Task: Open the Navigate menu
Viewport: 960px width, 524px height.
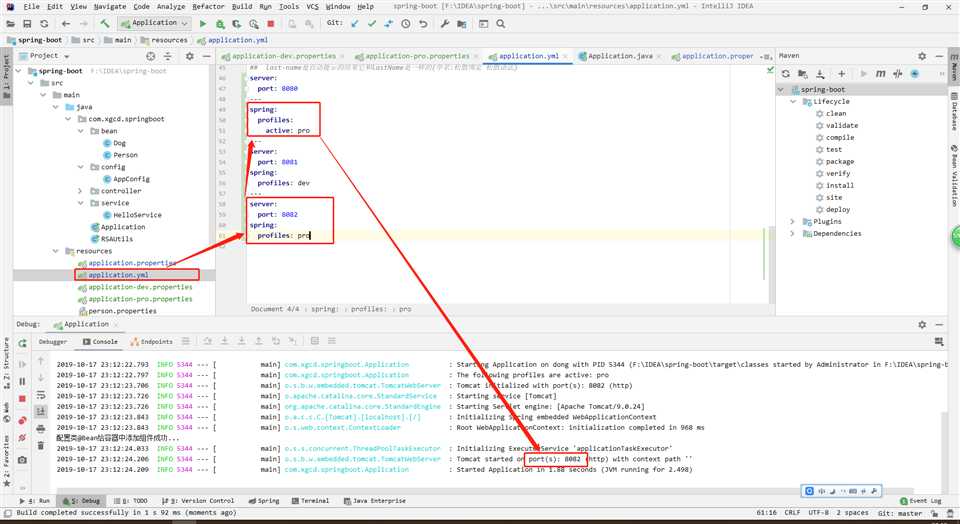Action: (x=110, y=6)
